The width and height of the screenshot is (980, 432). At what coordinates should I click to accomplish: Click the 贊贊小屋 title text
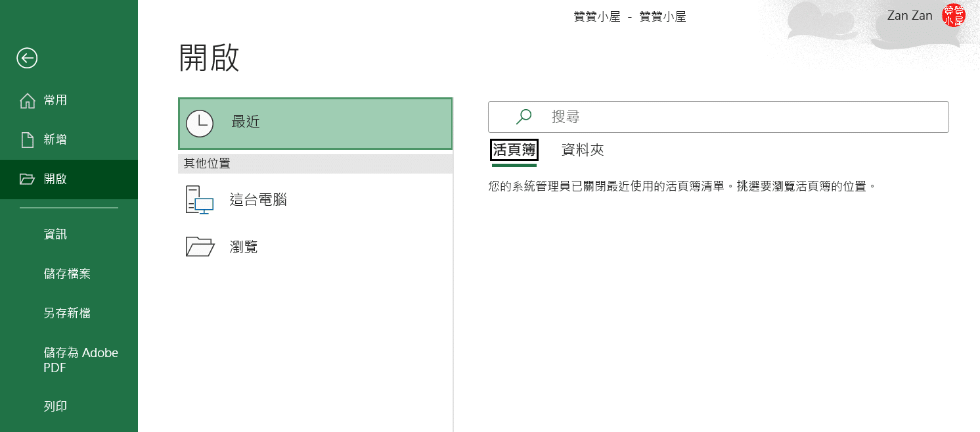tap(630, 17)
